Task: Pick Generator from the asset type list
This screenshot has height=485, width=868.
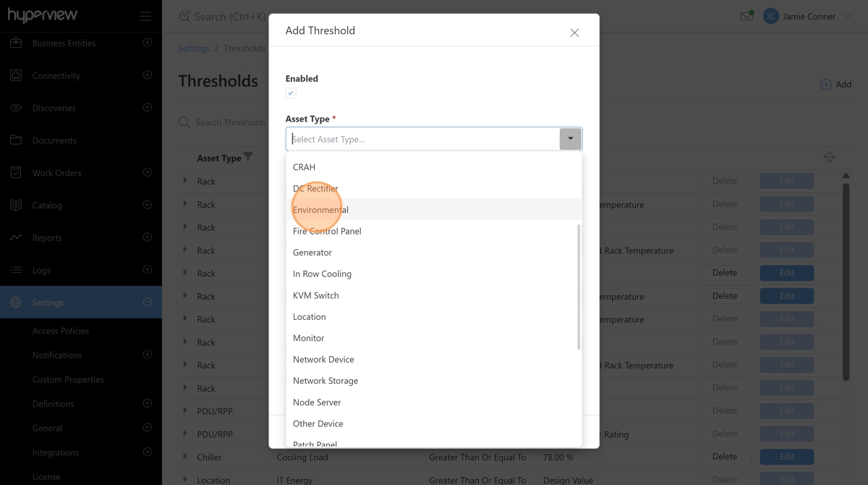Action: pyautogui.click(x=312, y=253)
